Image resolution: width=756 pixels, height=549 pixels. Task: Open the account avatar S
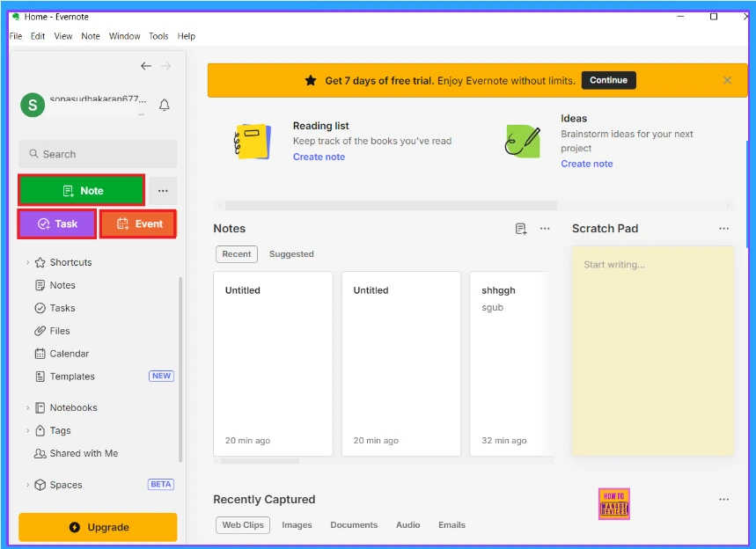[33, 105]
